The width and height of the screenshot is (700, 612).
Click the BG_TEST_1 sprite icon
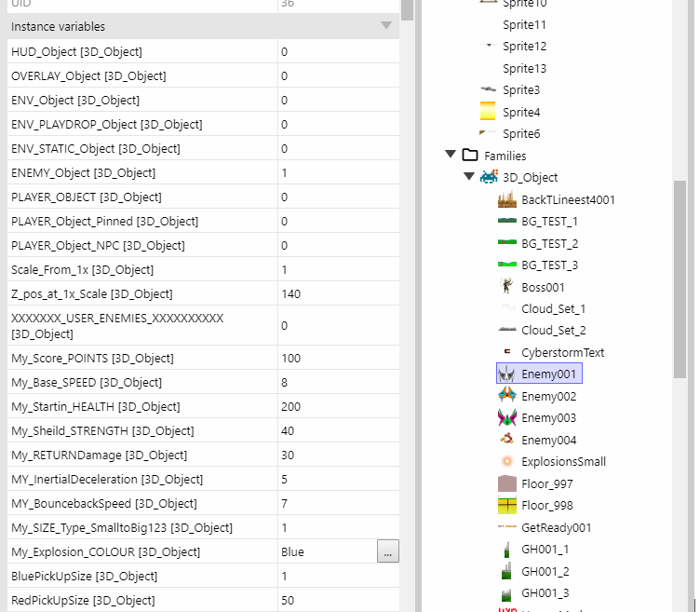[x=506, y=221]
